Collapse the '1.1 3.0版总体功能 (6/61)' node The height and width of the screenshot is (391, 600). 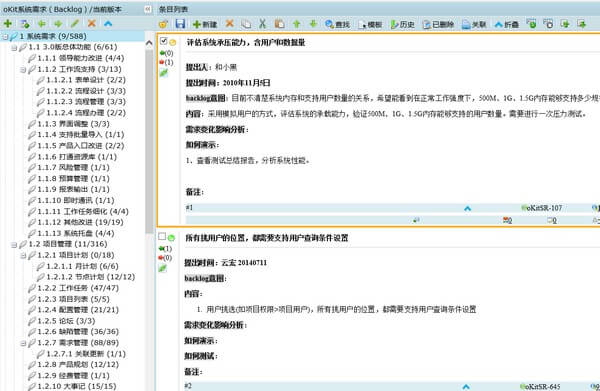click(x=14, y=47)
